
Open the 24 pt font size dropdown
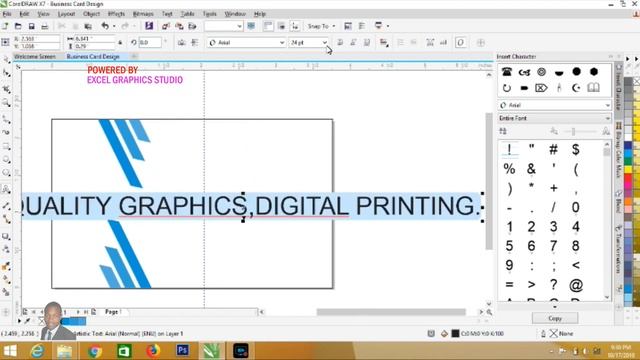[x=324, y=42]
